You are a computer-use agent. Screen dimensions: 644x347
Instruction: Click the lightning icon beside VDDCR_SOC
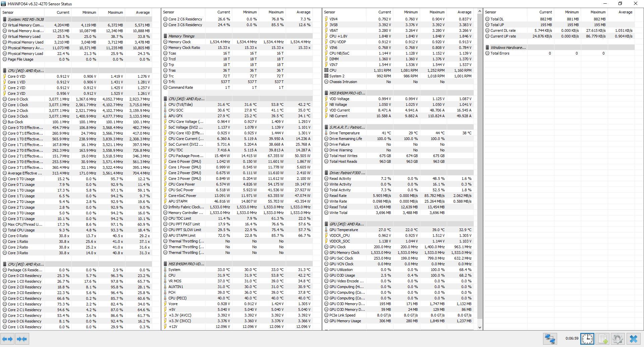pos(326,241)
